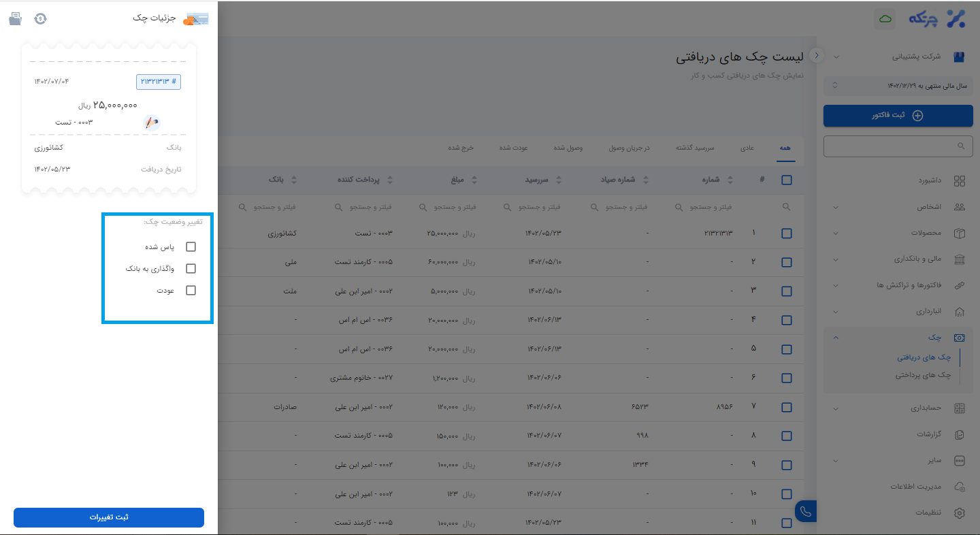Image resolution: width=980 pixels, height=535 pixels.
Task: Check the عودت status checkbox
Action: 191,290
